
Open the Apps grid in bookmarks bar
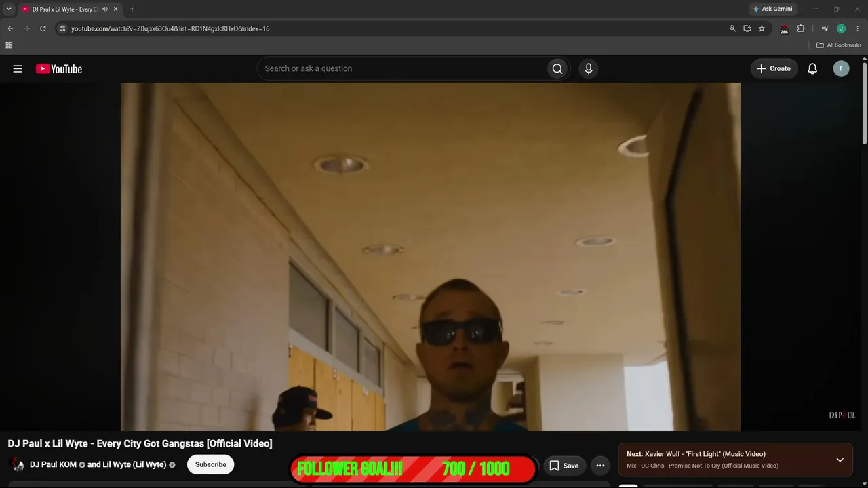pyautogui.click(x=9, y=45)
